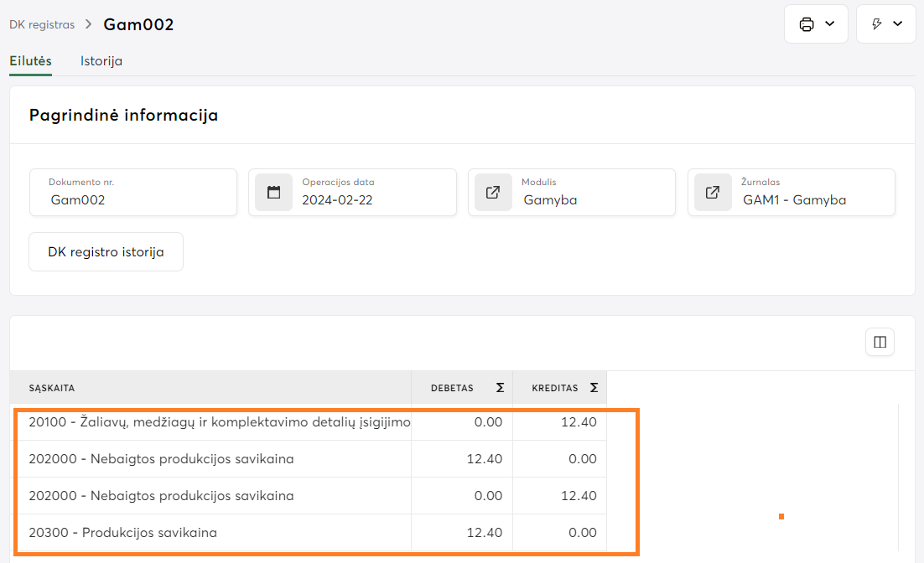Expand the chevron next to the printer
Image resolution: width=924 pixels, height=563 pixels.
coord(830,24)
